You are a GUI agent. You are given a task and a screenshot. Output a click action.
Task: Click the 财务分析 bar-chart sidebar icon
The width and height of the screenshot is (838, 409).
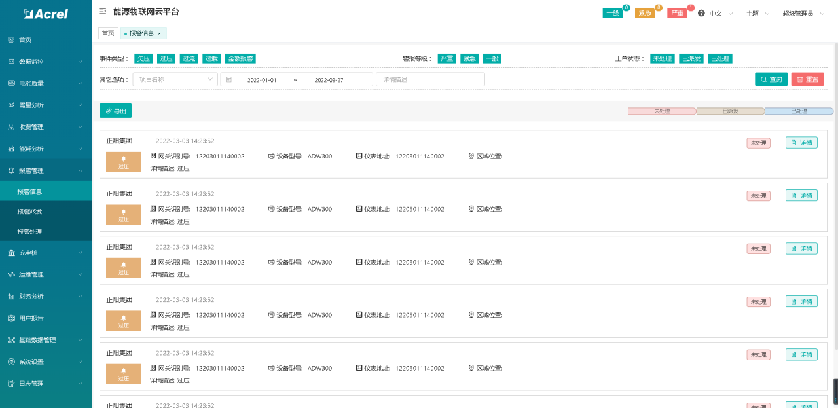(11, 296)
